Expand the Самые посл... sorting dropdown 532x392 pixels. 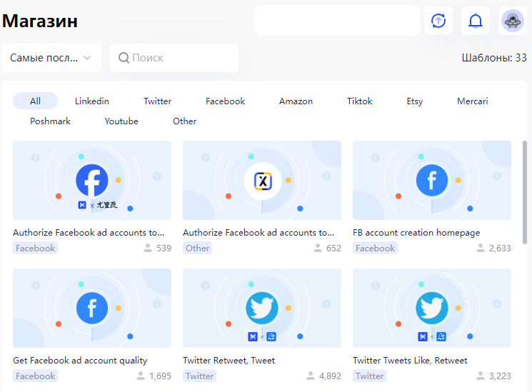coord(51,58)
